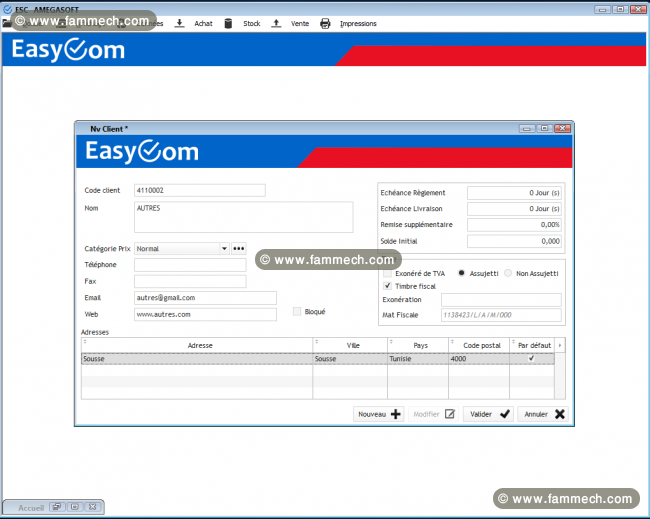Click the Stock cylinder icon
650x519 pixels.
coord(228,24)
